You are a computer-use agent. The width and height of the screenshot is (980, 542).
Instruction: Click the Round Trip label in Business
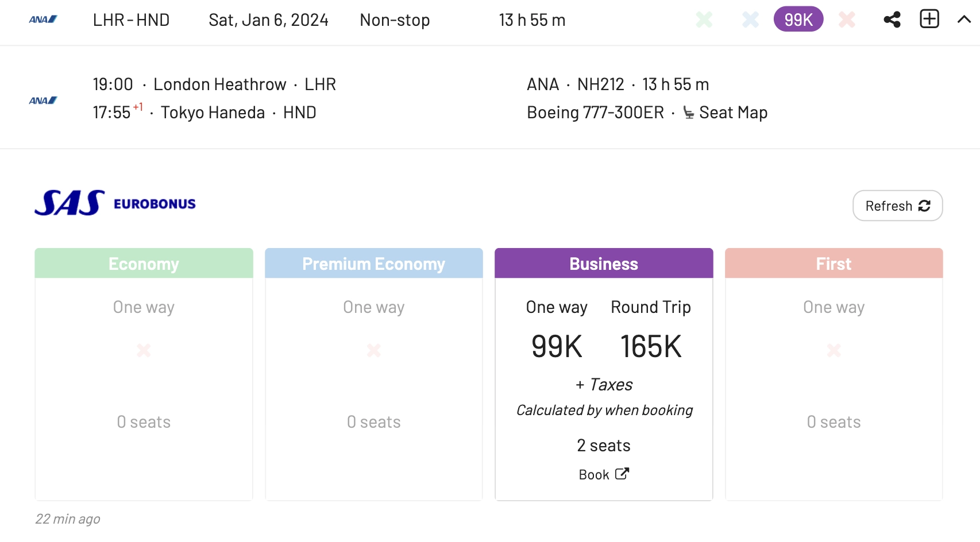pos(651,307)
